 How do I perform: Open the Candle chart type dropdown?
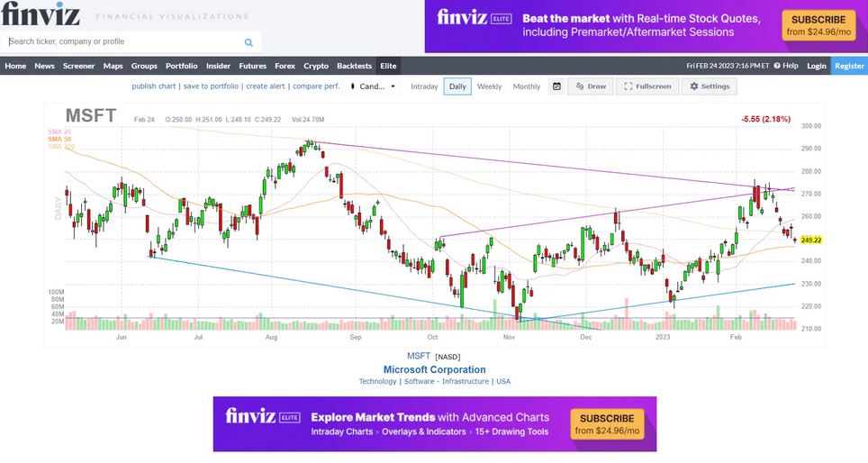click(x=372, y=86)
